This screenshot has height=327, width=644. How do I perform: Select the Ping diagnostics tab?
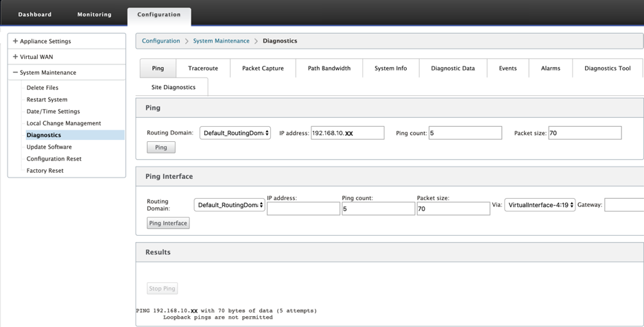(x=158, y=68)
